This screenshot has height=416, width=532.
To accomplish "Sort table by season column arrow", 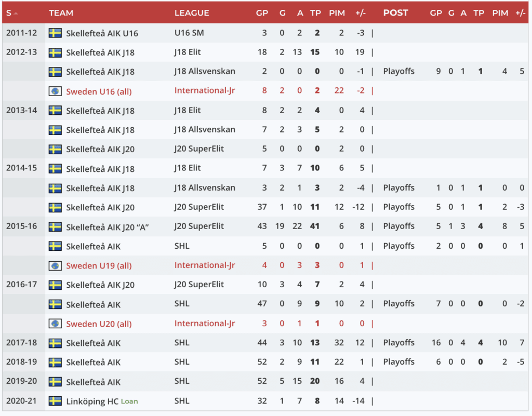I will [x=16, y=13].
